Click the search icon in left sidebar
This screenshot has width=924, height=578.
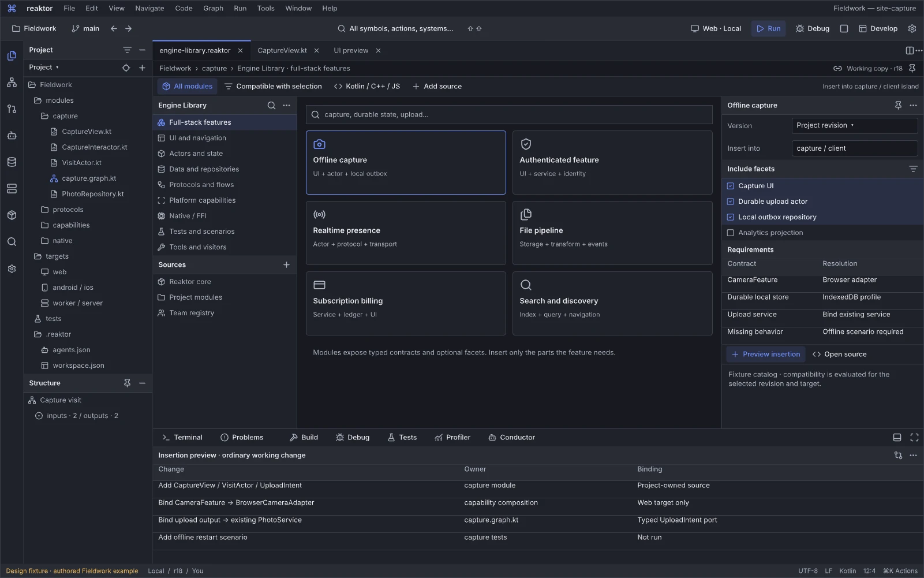(12, 242)
